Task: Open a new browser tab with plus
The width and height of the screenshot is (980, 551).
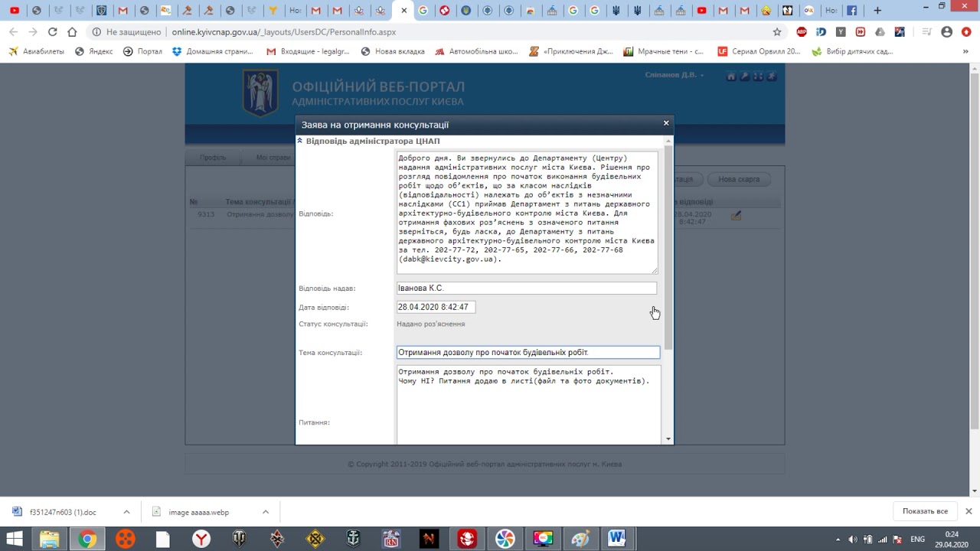Action: 877,11
